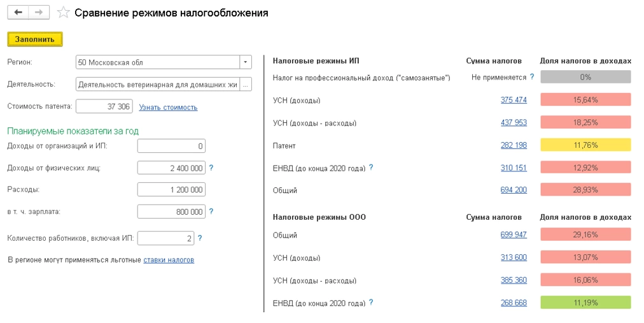Show help for income from individuals

pos(211,168)
